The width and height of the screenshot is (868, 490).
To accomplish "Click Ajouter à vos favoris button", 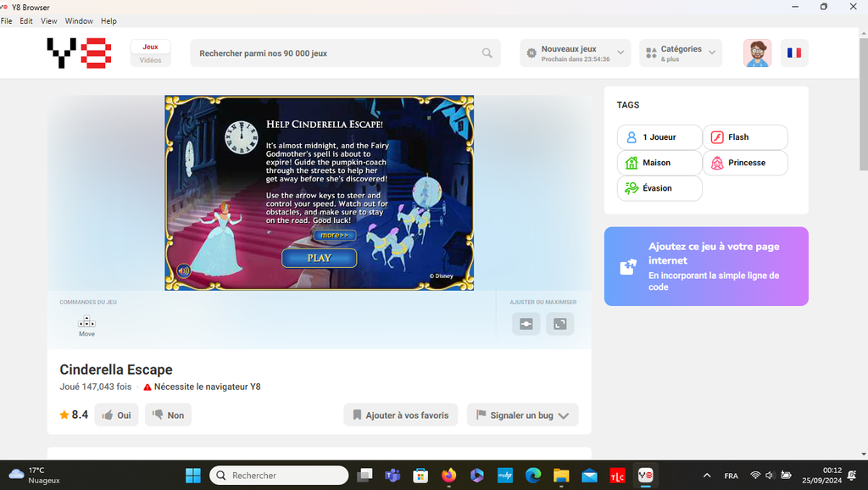I will 401,415.
